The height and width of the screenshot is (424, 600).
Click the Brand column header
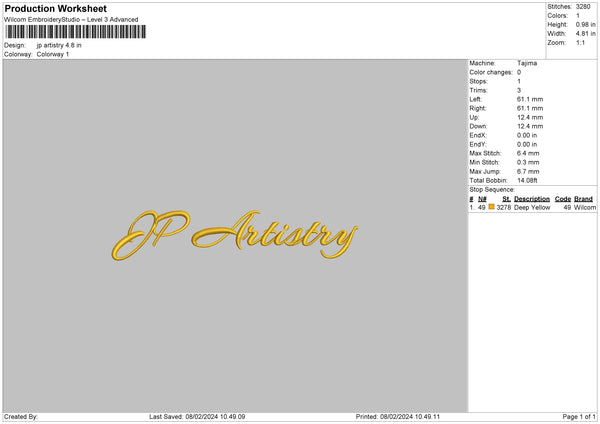click(584, 199)
